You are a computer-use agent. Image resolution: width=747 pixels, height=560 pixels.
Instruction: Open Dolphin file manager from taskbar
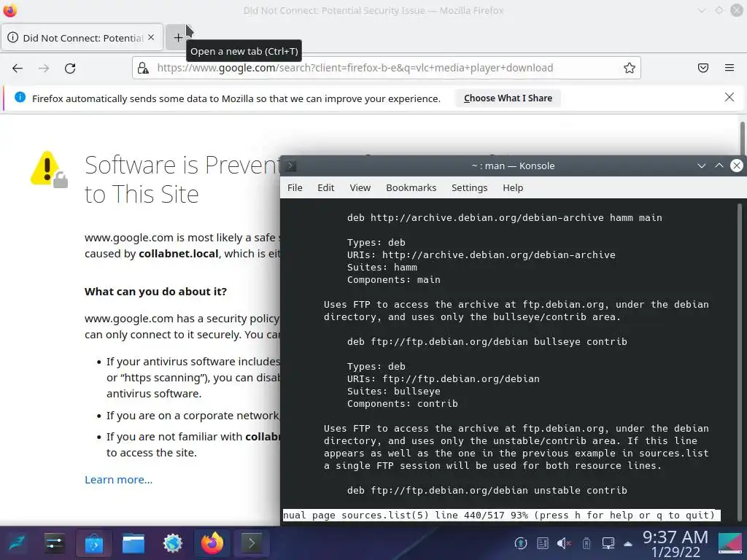133,542
